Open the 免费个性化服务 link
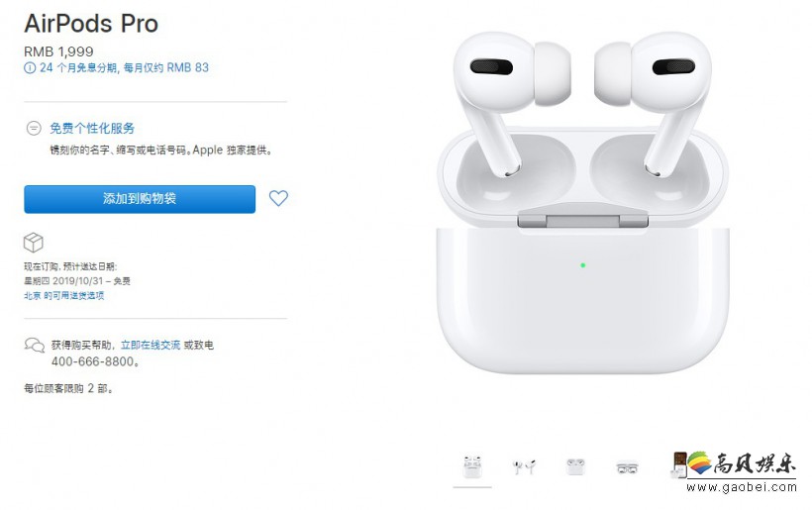Viewport: 812px width, 510px height. (92, 128)
